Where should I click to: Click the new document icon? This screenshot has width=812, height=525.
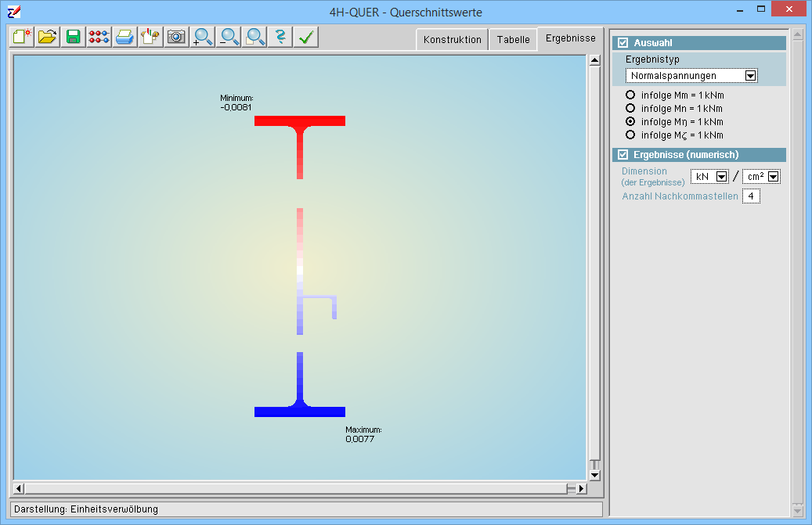[x=22, y=37]
